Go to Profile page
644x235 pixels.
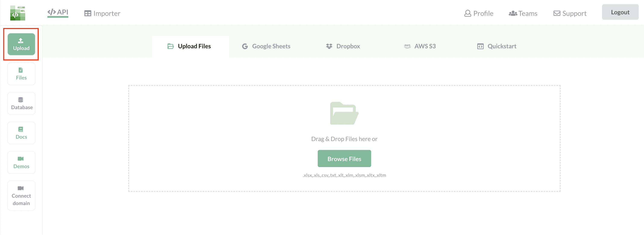[479, 13]
